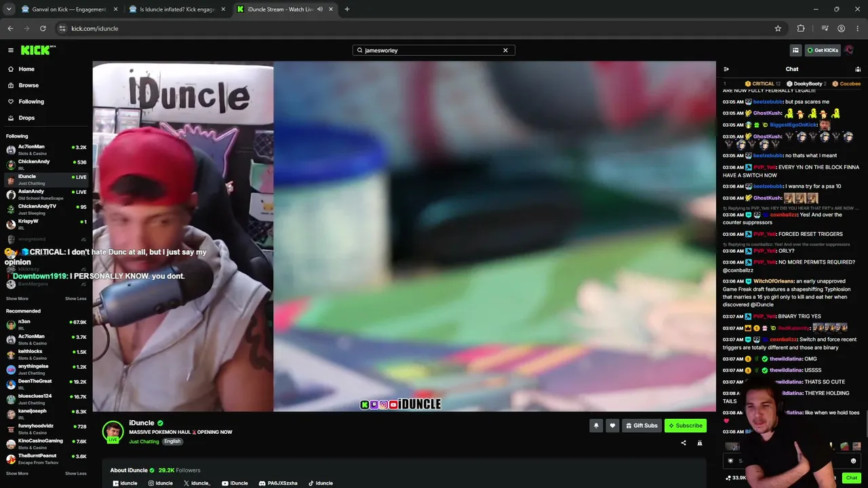Click the iDuncle streamer avatar
The image size is (868, 488).
113,432
